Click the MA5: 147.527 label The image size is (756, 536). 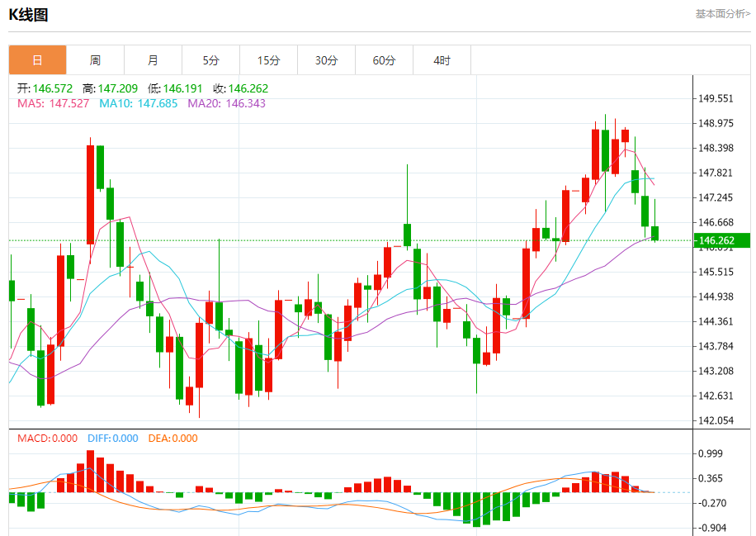coord(53,103)
